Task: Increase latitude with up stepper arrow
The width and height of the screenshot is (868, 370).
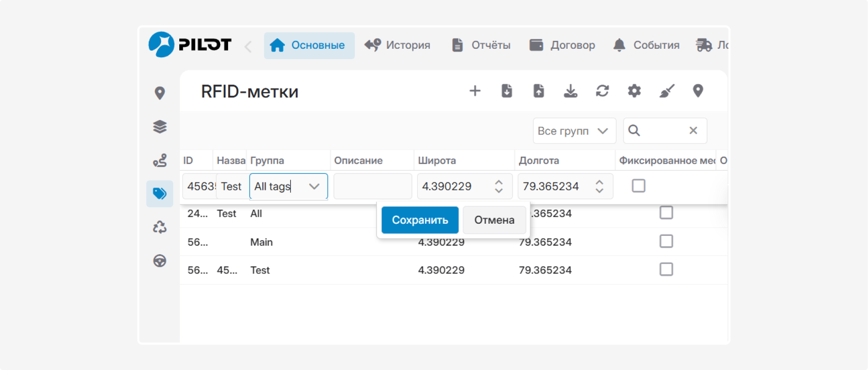Action: (499, 182)
